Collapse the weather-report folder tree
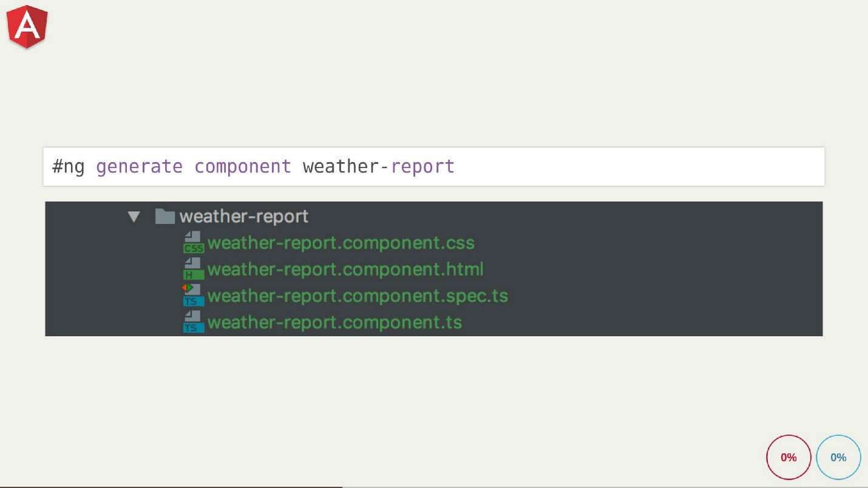Screen dimensions: 868x488 (134, 216)
